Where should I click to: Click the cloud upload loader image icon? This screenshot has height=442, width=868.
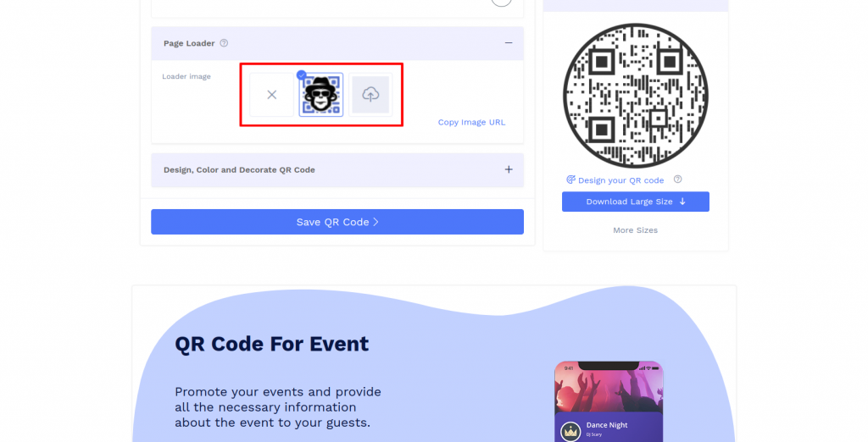click(370, 95)
